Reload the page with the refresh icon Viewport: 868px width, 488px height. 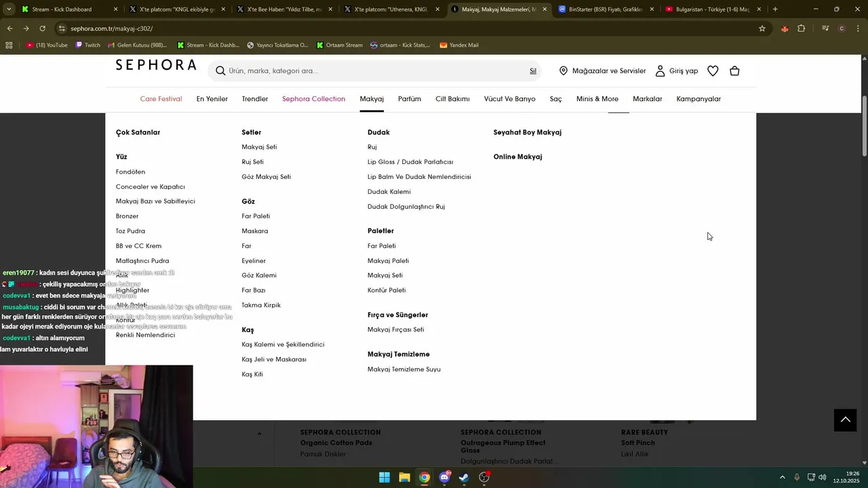(42, 28)
